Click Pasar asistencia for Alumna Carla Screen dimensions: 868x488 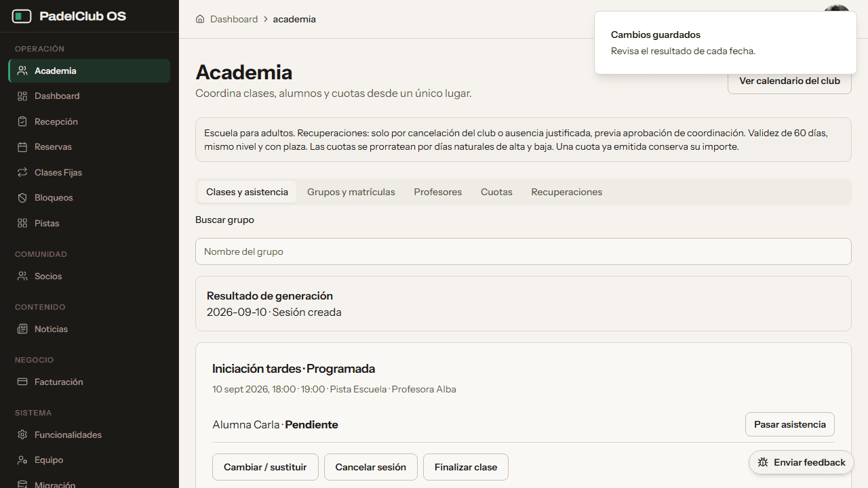pyautogui.click(x=790, y=424)
